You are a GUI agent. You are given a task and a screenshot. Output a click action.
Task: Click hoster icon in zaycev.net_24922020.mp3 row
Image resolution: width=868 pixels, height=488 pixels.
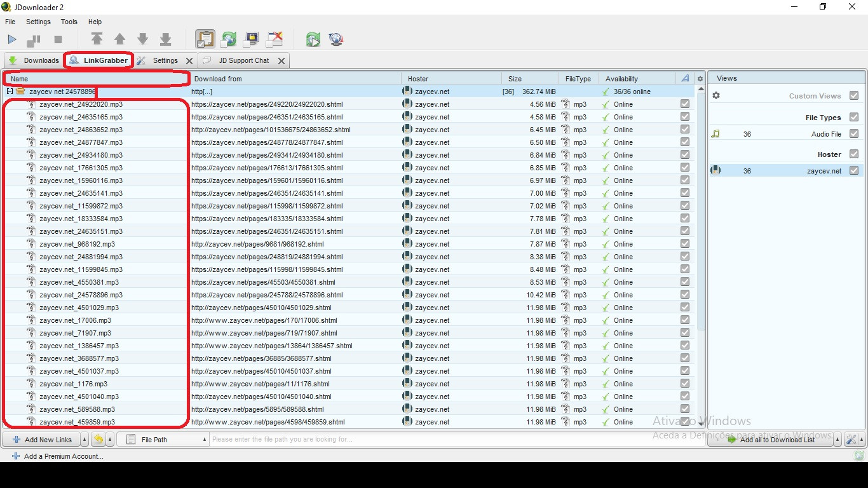(407, 104)
